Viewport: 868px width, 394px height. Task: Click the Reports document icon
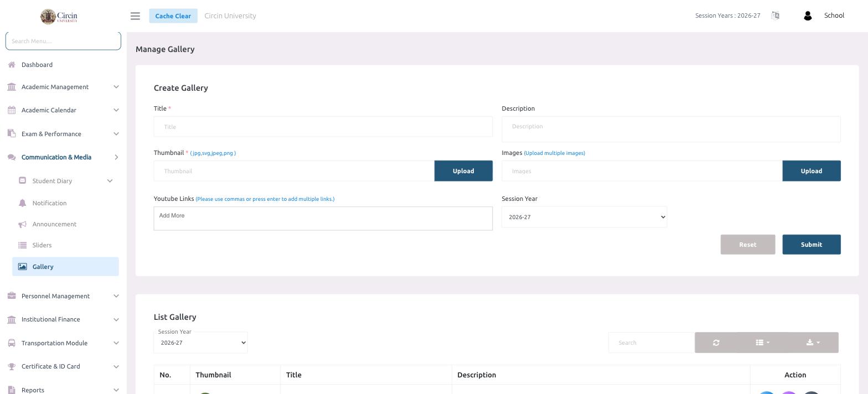12,390
